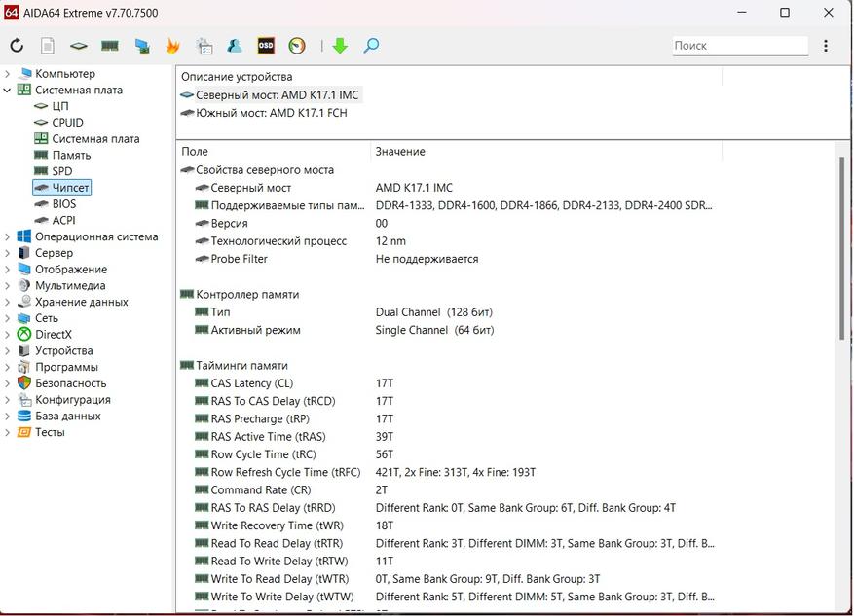
Task: Click the Refresh toolbar icon
Action: 17,46
